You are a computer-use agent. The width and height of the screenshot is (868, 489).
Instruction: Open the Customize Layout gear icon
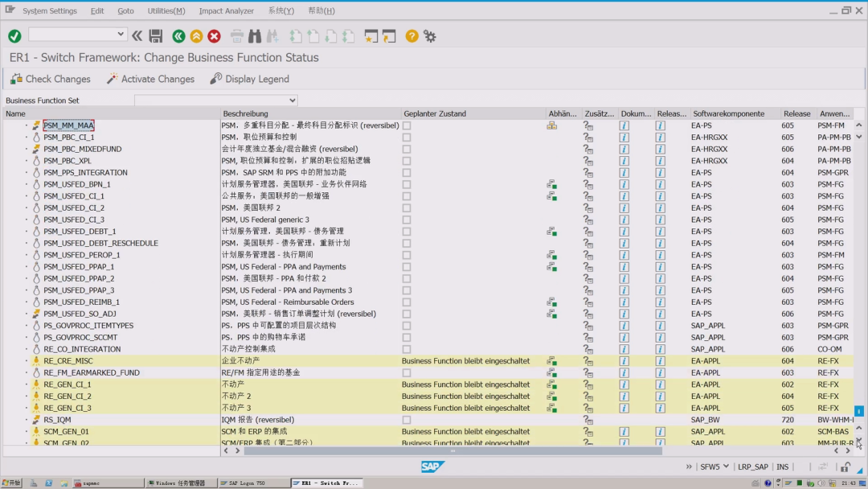point(430,36)
